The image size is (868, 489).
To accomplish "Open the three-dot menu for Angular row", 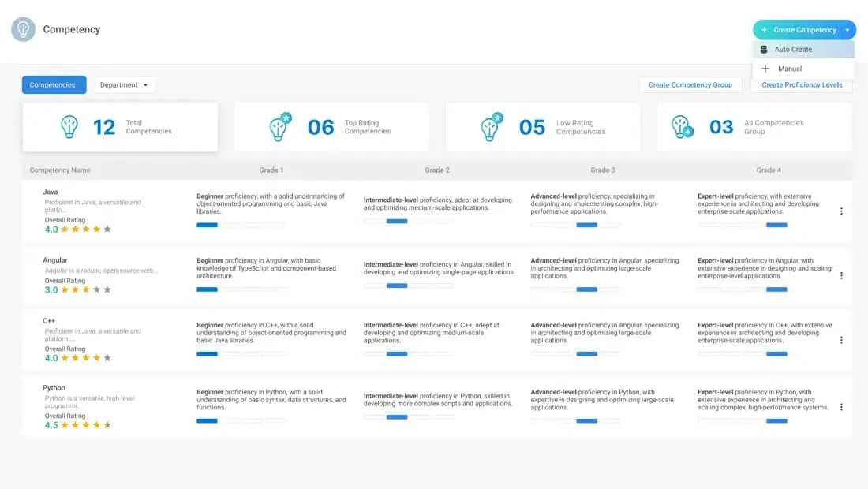I will point(841,276).
